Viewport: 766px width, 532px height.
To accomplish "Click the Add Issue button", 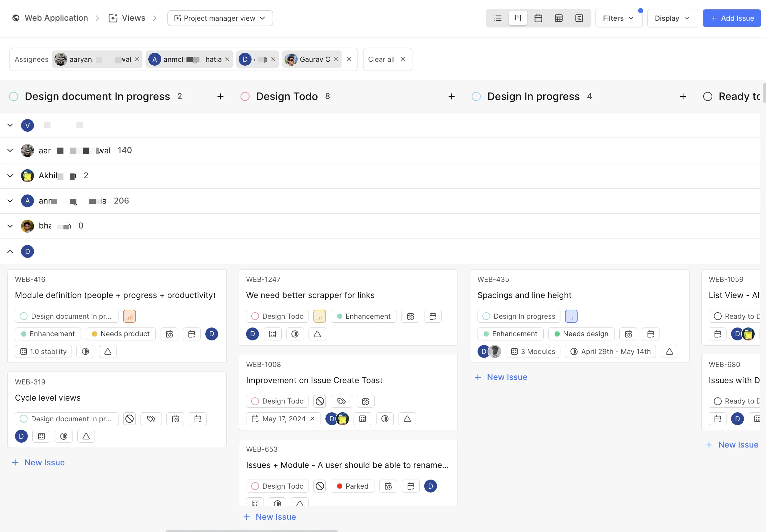I will [x=732, y=18].
